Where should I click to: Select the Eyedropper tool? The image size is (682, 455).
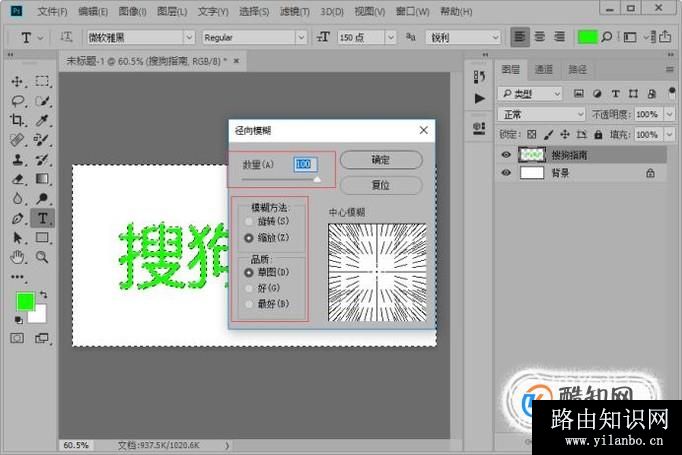click(x=42, y=120)
